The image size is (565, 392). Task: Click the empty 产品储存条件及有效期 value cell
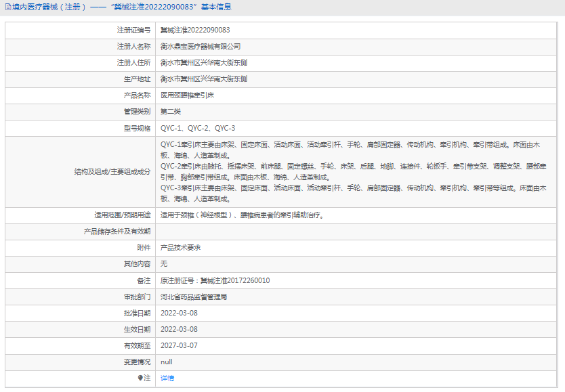[356, 232]
